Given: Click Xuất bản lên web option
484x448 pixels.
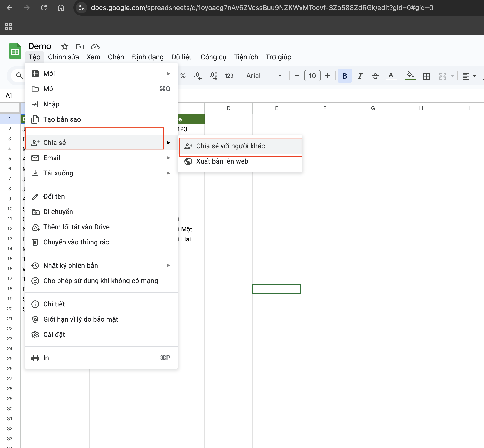Looking at the screenshot, I should pyautogui.click(x=222, y=161).
